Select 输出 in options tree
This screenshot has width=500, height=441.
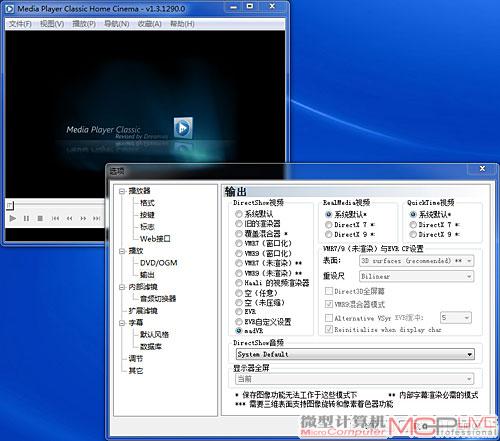(147, 275)
